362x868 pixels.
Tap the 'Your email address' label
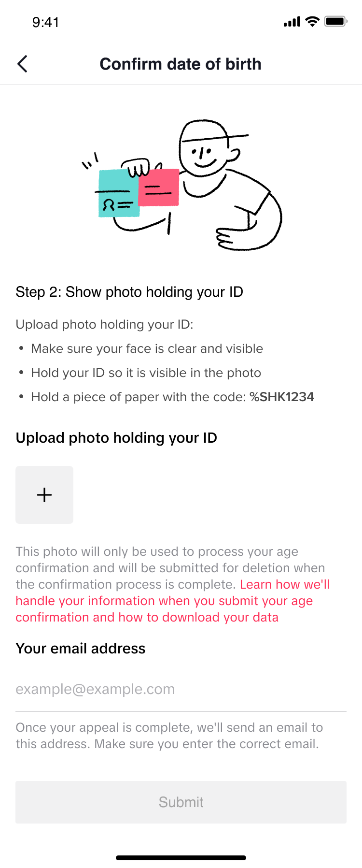(x=81, y=649)
